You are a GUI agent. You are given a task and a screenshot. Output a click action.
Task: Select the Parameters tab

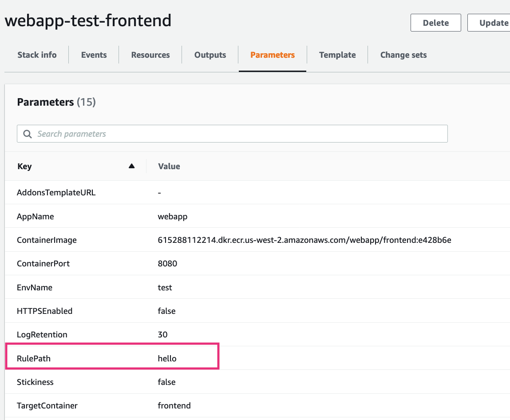(x=273, y=55)
